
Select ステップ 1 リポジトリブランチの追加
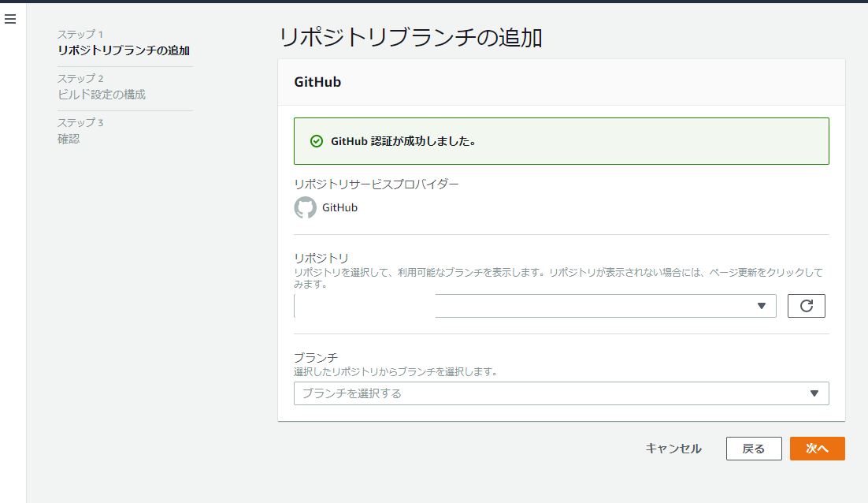pos(124,43)
